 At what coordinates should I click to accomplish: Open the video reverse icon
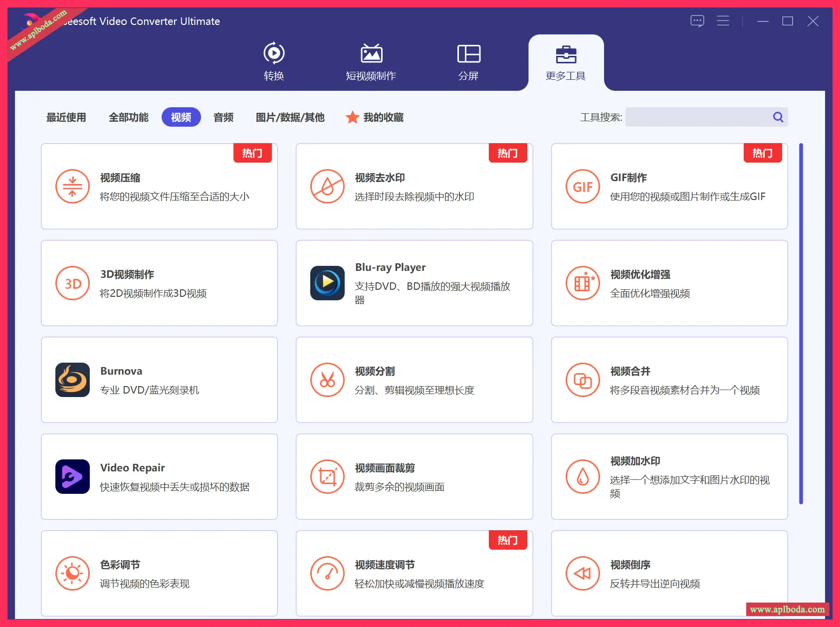click(x=582, y=574)
